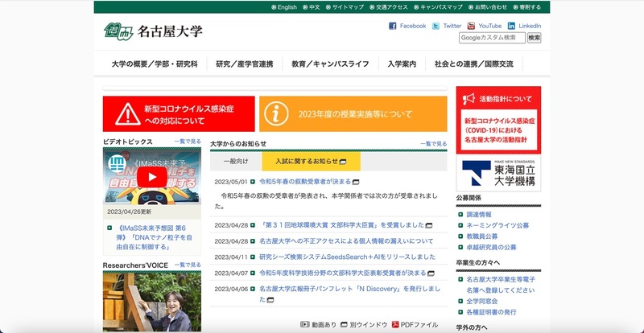Switch language via English link

(x=283, y=7)
